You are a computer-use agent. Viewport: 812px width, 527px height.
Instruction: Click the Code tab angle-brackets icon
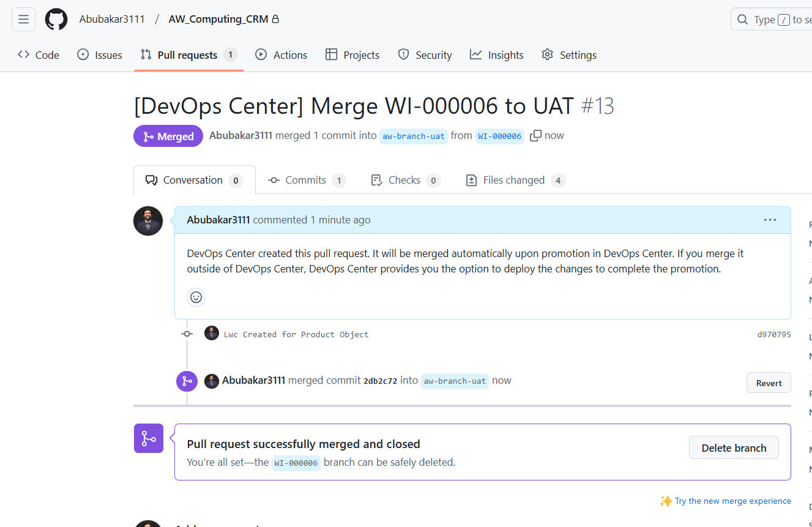pyautogui.click(x=23, y=54)
